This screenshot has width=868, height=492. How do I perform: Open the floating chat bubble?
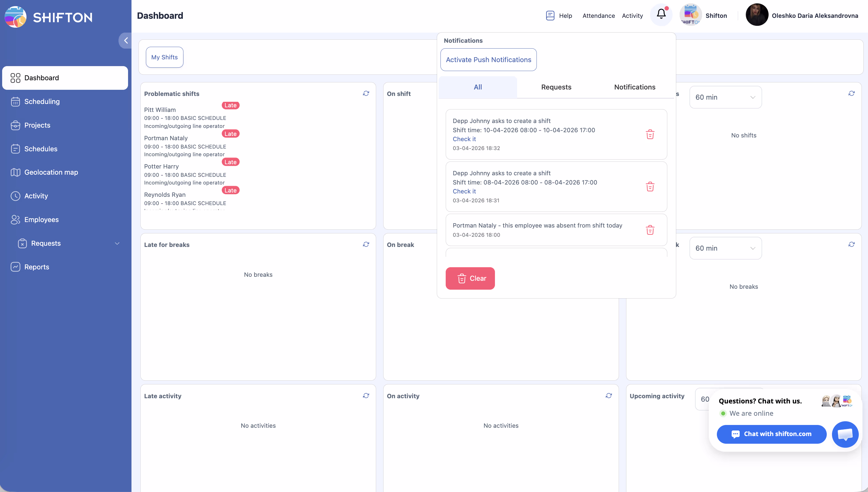click(845, 434)
